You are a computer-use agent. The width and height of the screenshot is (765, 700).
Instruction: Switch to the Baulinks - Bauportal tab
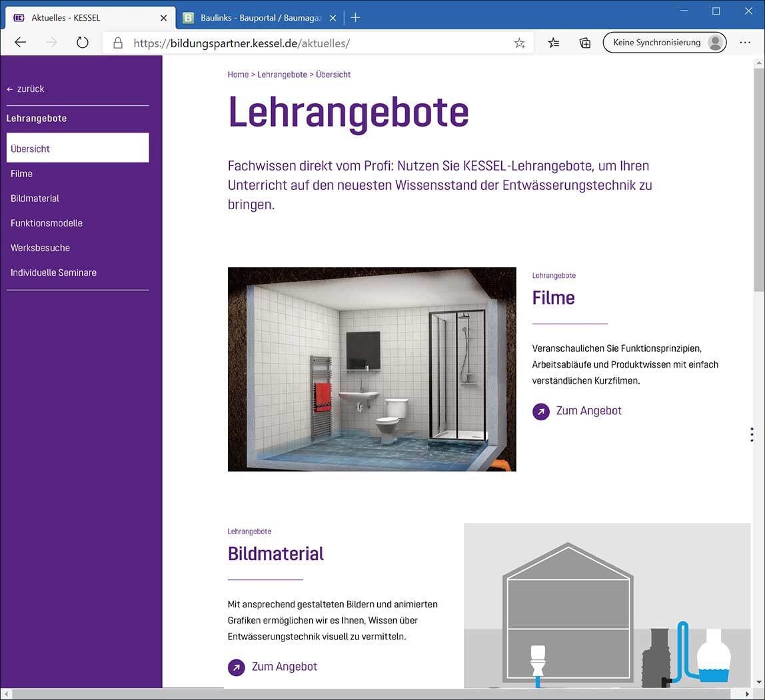pyautogui.click(x=261, y=18)
